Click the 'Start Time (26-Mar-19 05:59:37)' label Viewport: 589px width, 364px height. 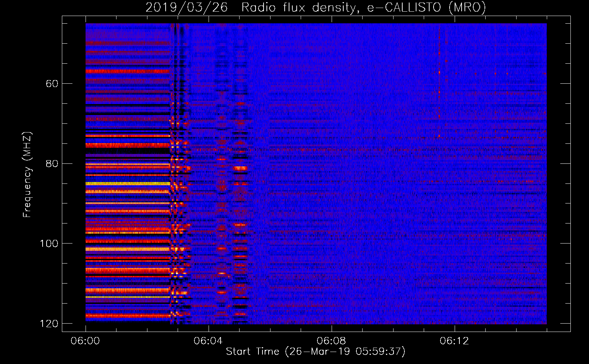tap(316, 352)
